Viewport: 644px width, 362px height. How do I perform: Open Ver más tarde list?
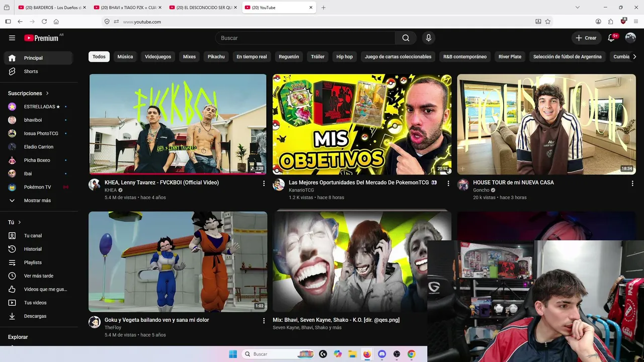coord(38,276)
